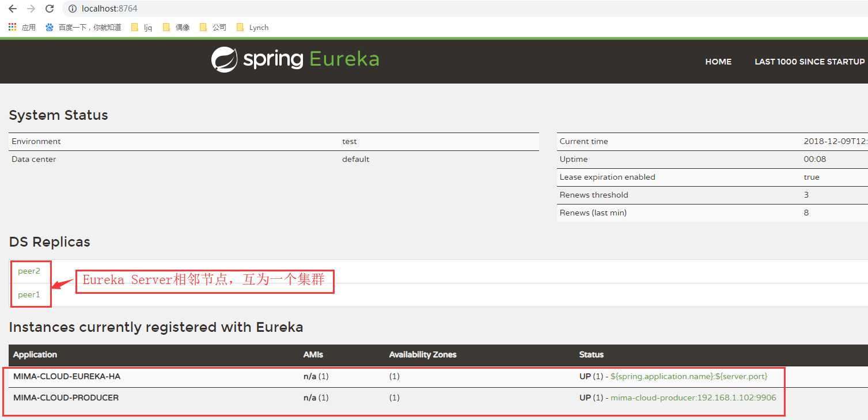Click the site info icon in address bar

tap(73, 9)
